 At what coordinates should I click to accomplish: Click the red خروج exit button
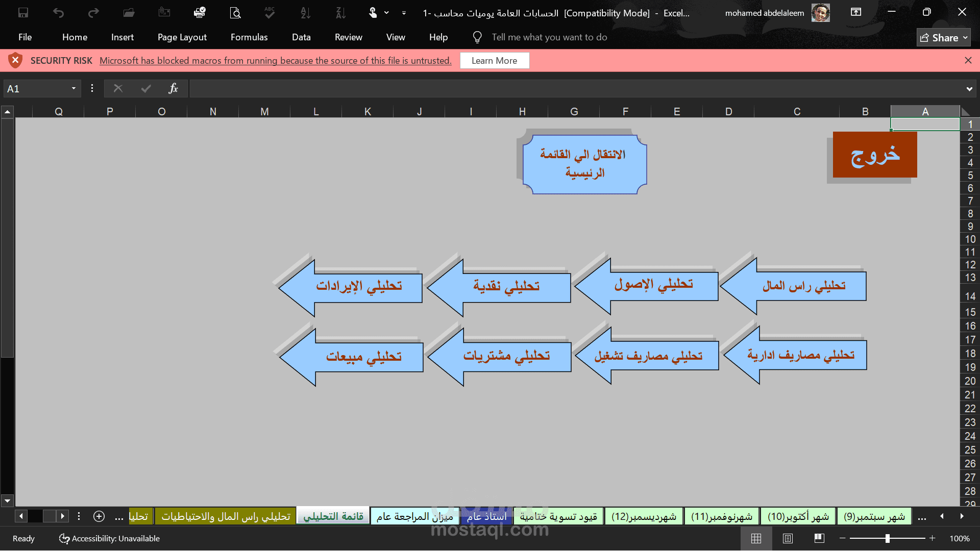tap(875, 155)
